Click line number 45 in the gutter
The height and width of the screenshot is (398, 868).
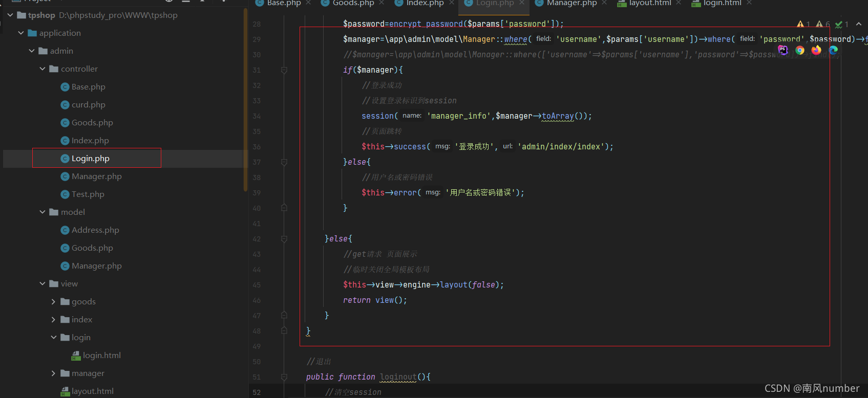pyautogui.click(x=257, y=285)
